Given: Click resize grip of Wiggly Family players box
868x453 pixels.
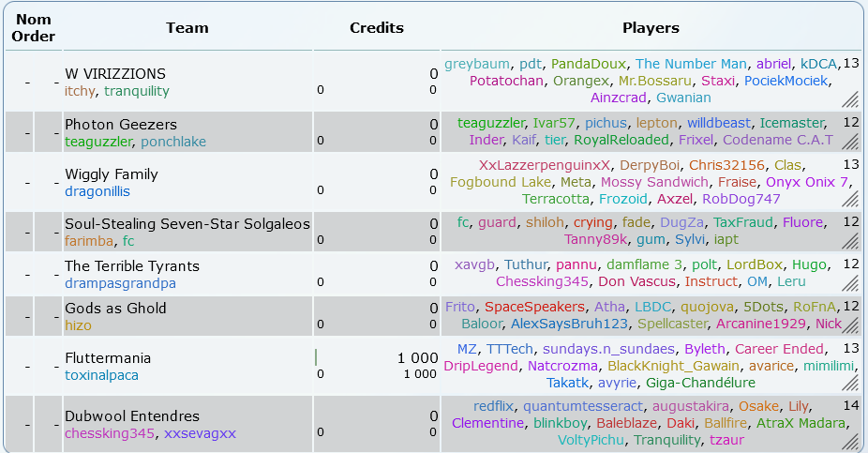Looking at the screenshot, I should click(850, 200).
